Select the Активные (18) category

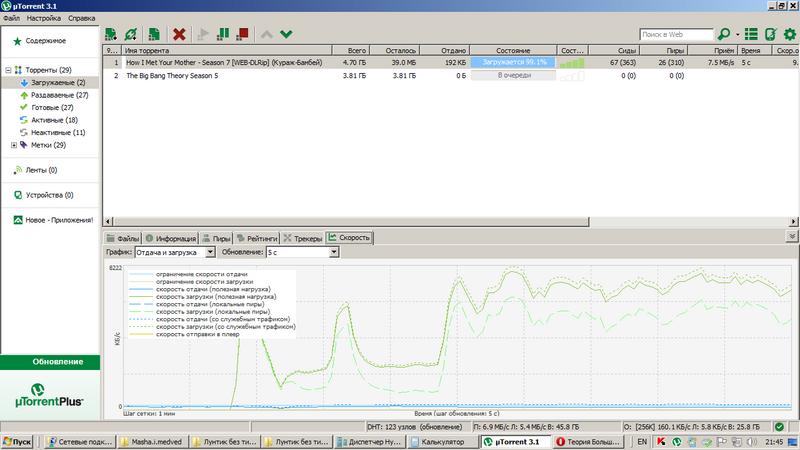click(54, 120)
